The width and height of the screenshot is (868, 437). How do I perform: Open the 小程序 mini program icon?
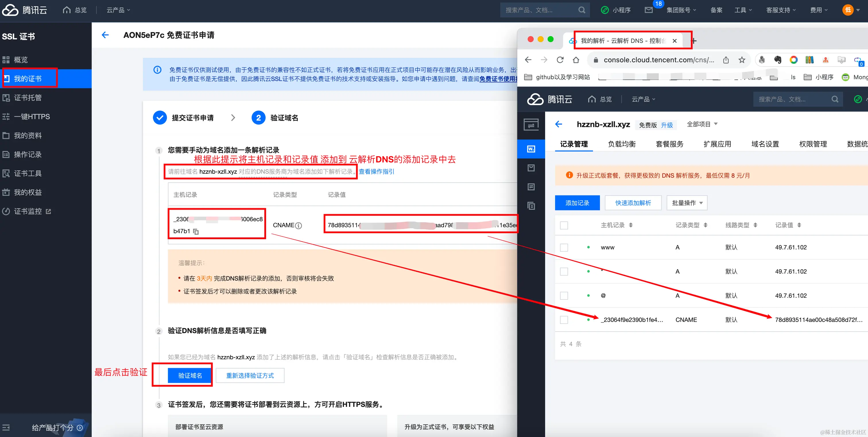tap(605, 10)
